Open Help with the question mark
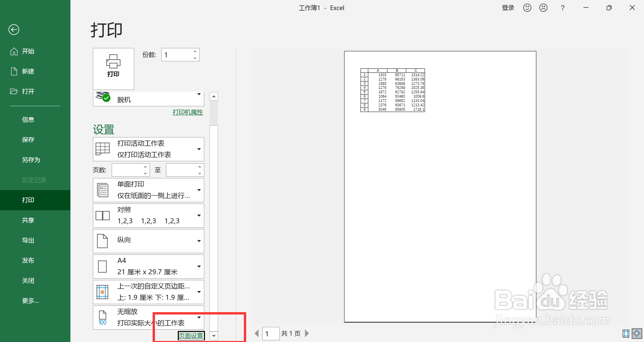This screenshot has height=342, width=644. tap(563, 8)
